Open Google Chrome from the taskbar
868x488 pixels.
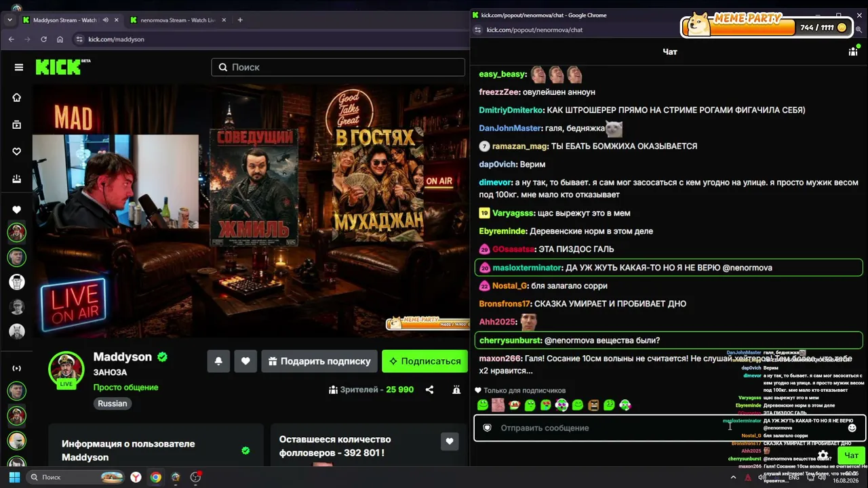click(x=156, y=477)
